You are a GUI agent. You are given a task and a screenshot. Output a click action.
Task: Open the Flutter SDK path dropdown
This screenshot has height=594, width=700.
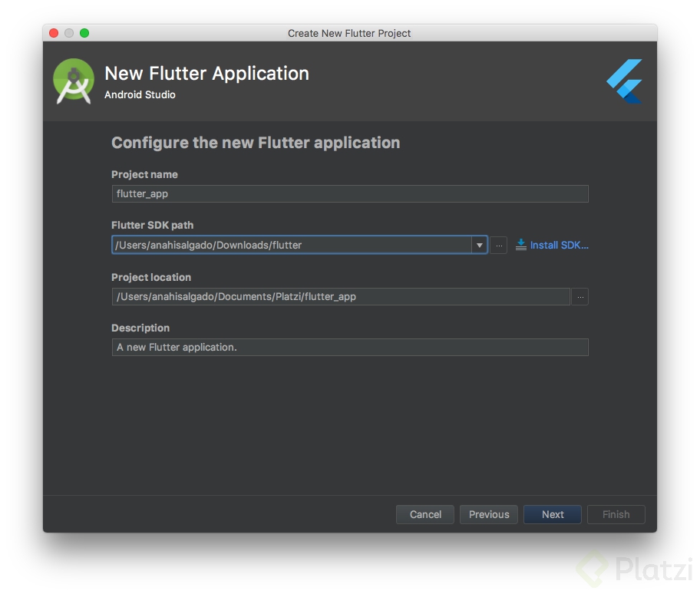(479, 244)
